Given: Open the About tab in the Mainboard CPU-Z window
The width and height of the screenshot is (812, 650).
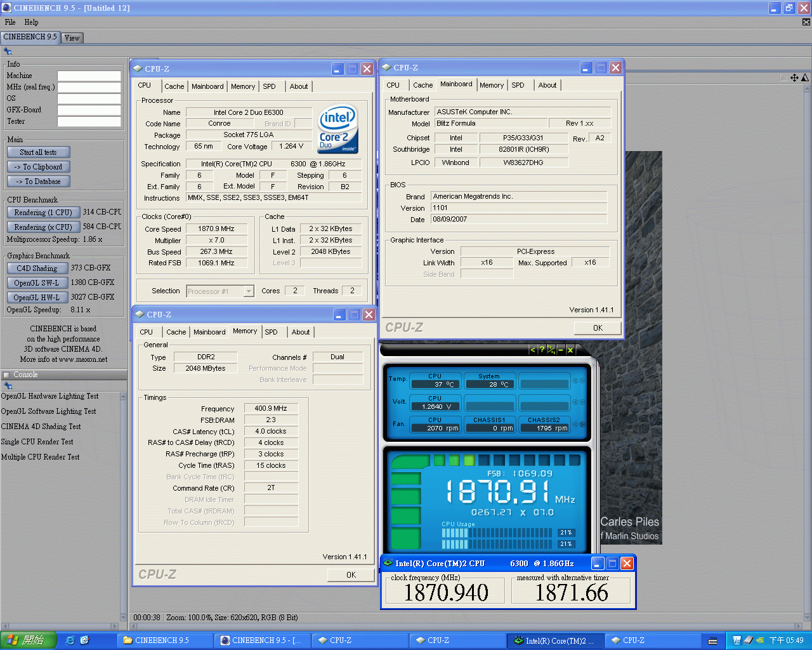Looking at the screenshot, I should pyautogui.click(x=547, y=85).
